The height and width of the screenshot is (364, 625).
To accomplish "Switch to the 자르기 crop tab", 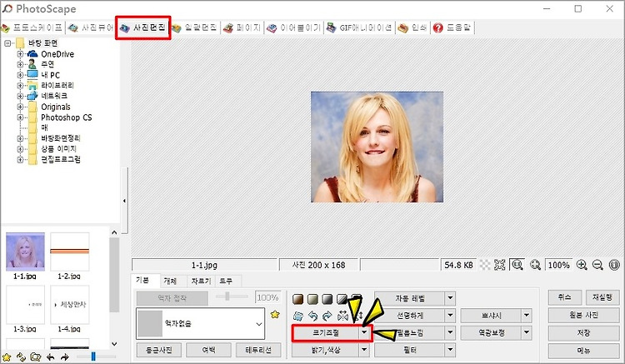I will coord(201,281).
